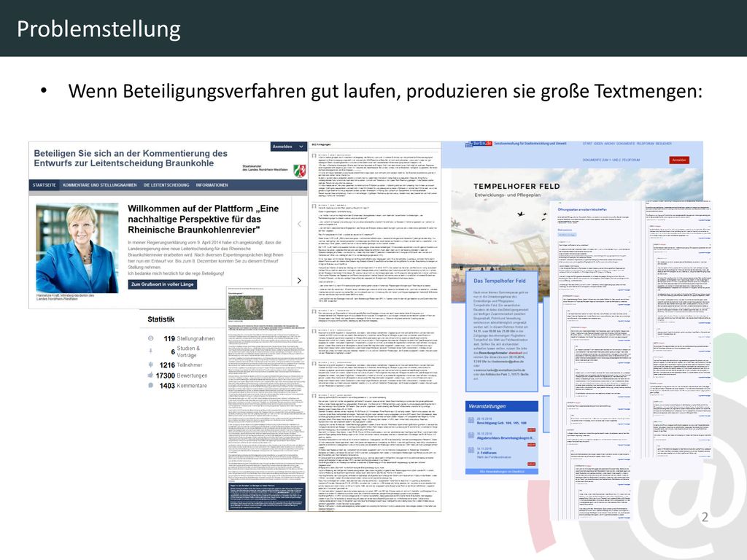Open the '2. Feldforum' event link

pos(486,453)
